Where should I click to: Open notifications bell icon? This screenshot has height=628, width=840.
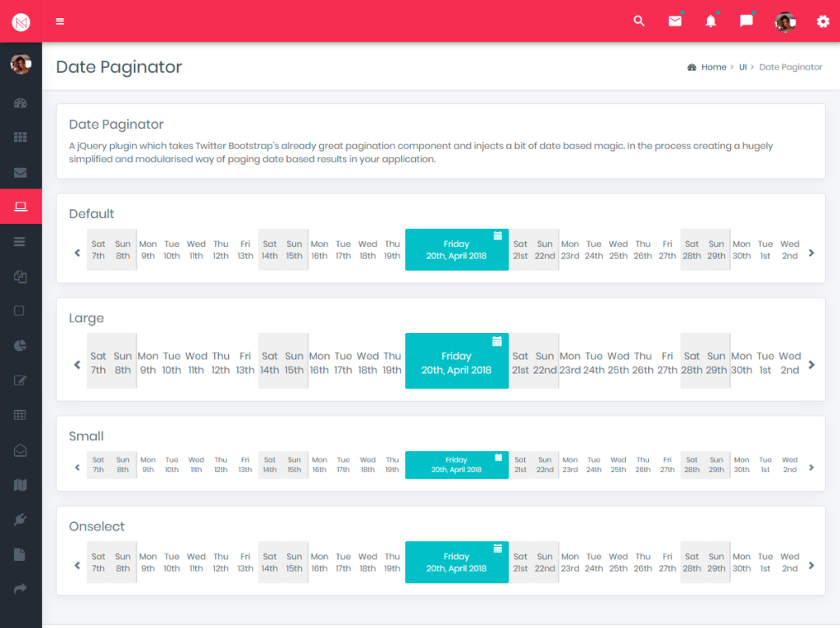(710, 20)
